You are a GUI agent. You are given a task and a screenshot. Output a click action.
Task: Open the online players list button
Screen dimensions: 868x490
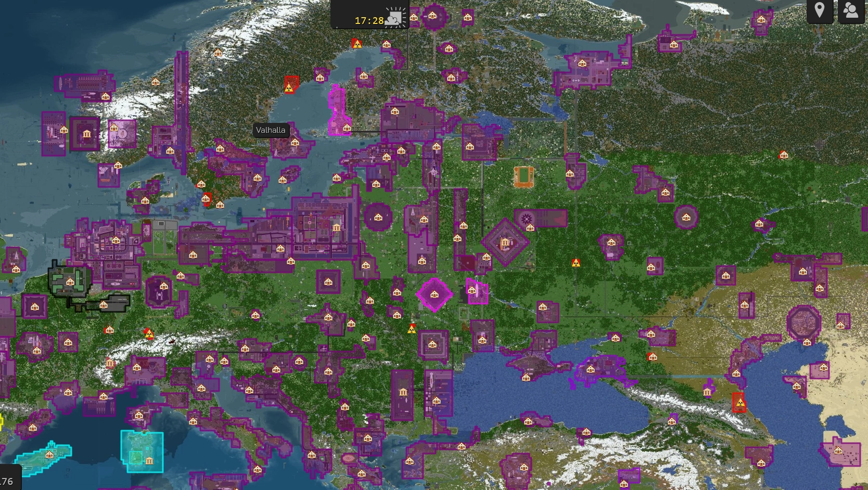coord(851,10)
